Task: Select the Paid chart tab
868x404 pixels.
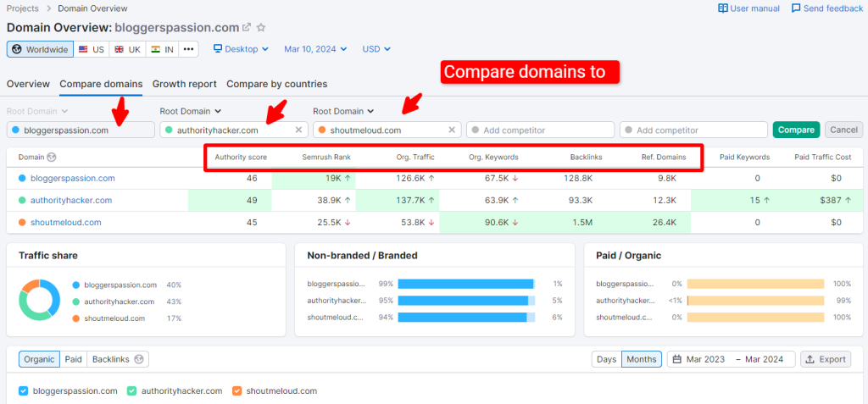Action: point(73,359)
